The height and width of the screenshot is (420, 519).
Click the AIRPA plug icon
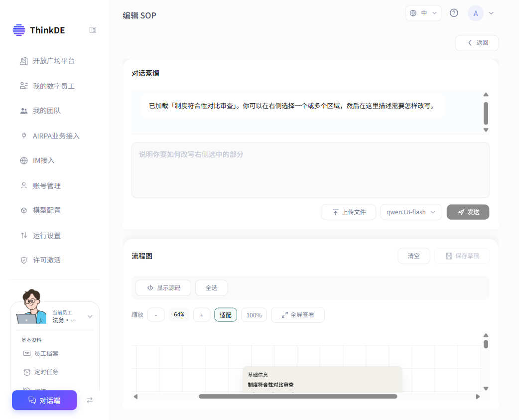(x=24, y=136)
